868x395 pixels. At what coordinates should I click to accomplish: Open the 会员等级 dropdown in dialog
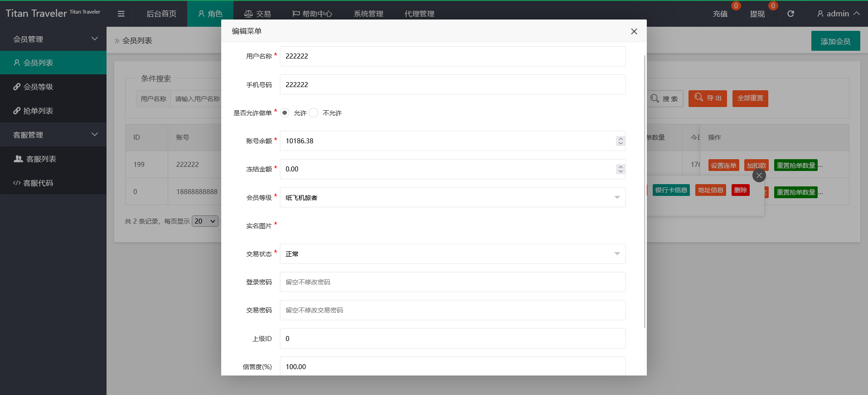(x=452, y=197)
